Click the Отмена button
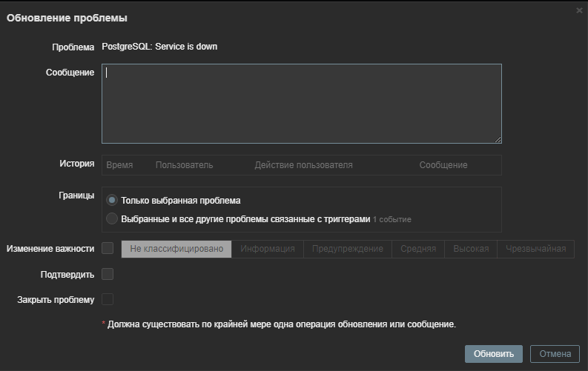 tap(555, 354)
